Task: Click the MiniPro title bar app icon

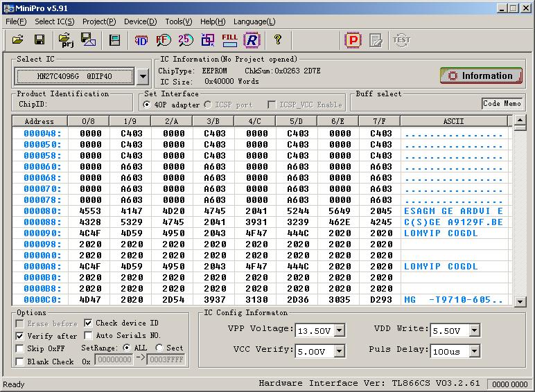Action: 8,8
